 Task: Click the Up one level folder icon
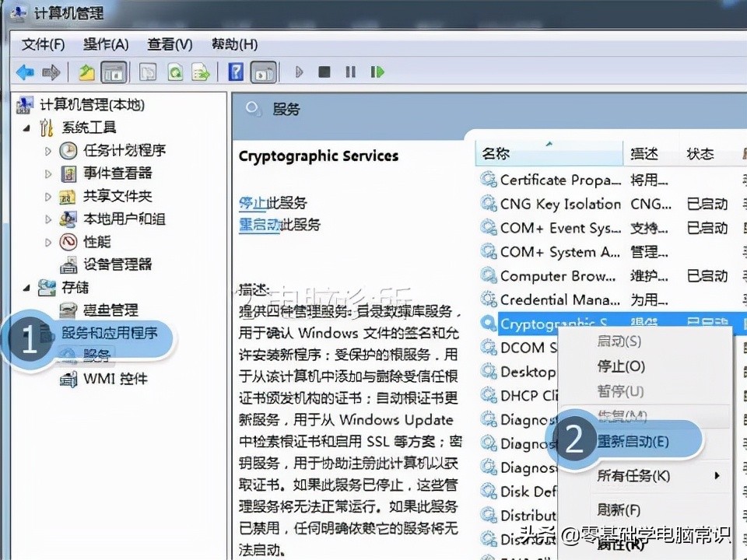(x=86, y=73)
